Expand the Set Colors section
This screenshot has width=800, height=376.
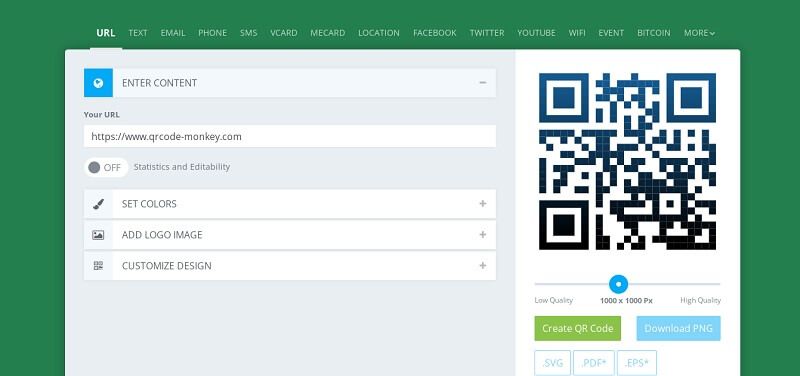click(x=483, y=204)
